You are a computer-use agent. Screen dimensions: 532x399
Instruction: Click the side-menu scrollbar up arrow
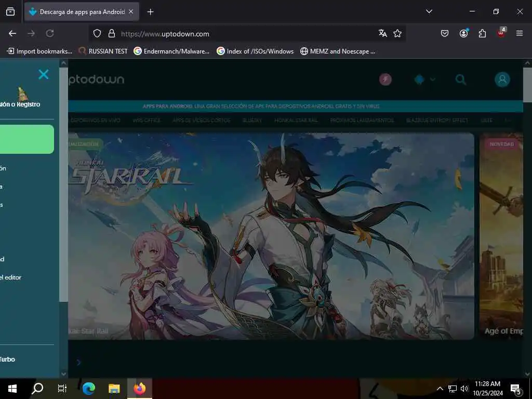(63, 63)
